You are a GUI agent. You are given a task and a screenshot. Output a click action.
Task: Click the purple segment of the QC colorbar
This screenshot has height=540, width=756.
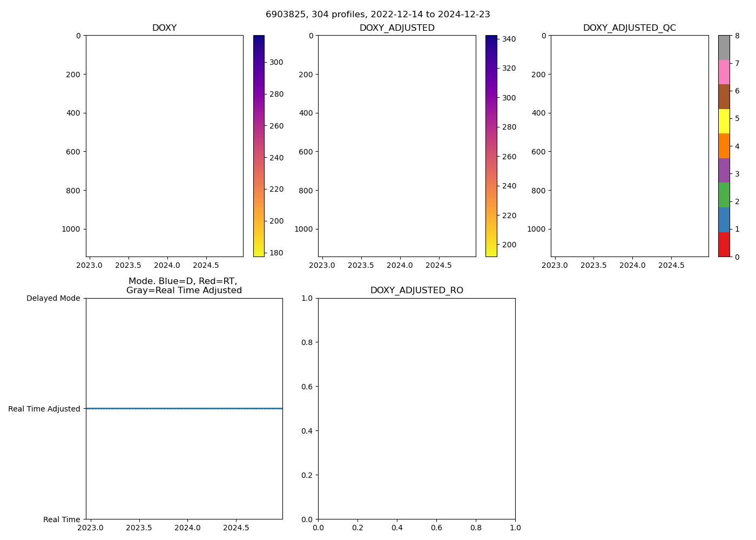point(724,170)
